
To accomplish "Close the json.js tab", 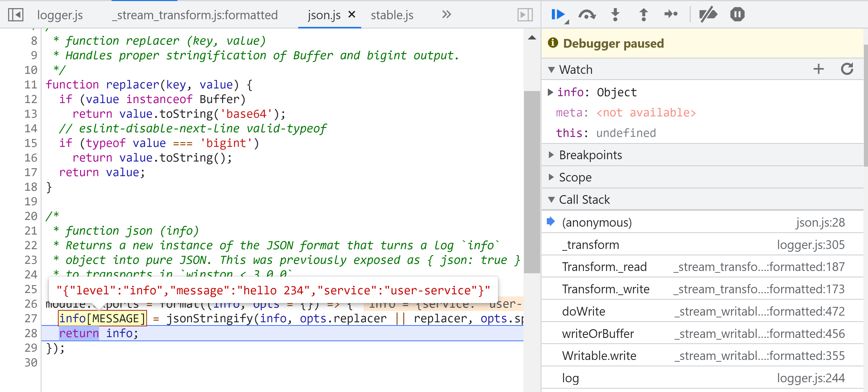I will (351, 15).
